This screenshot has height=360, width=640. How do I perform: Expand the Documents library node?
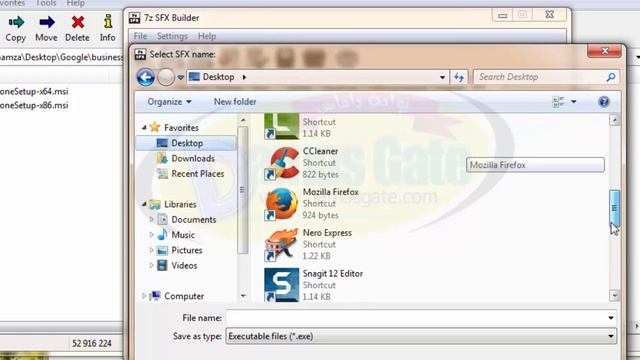[151, 220]
